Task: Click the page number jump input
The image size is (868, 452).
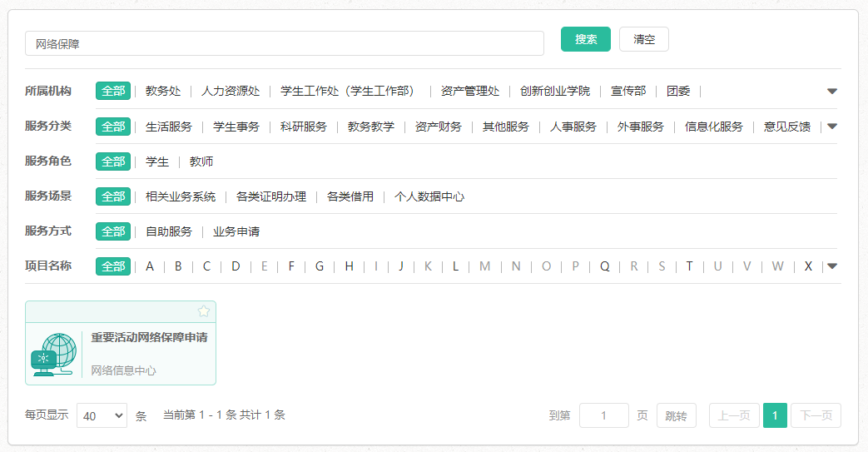Action: point(603,415)
